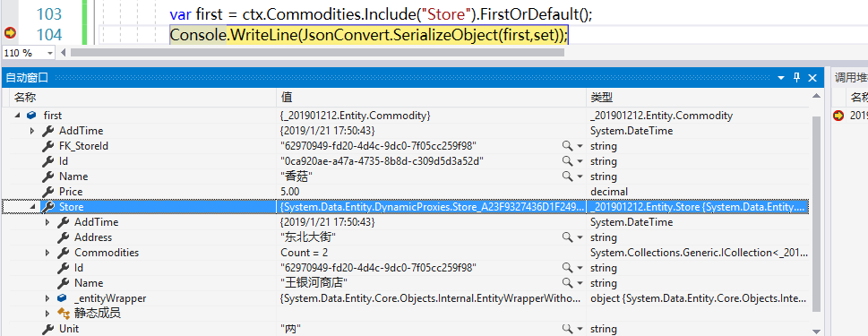Viewport: 868px width, 336px height.
Task: Open text visualizer magnifier for first's Id row
Action: [567, 161]
